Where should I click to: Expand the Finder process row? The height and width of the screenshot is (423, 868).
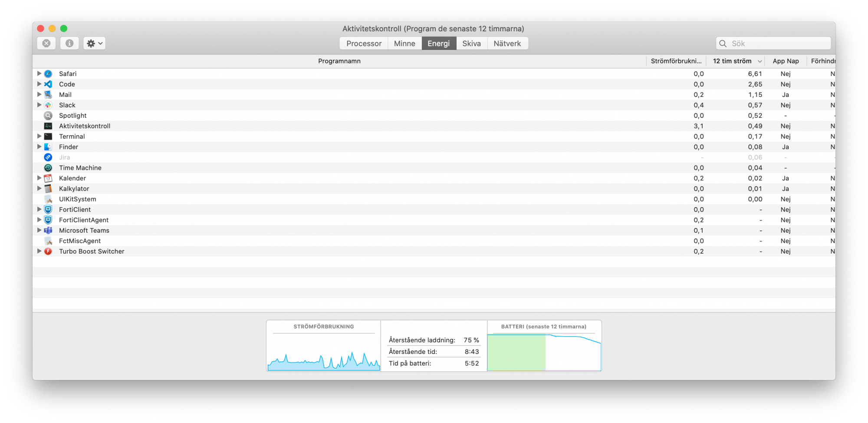39,147
